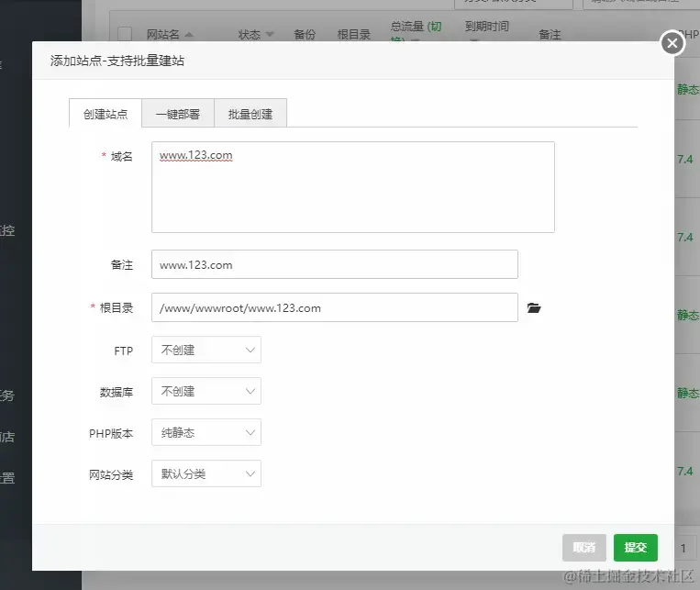Click 到期时间 column header in background table
Viewport: 700px width, 590px height.
coord(486,27)
